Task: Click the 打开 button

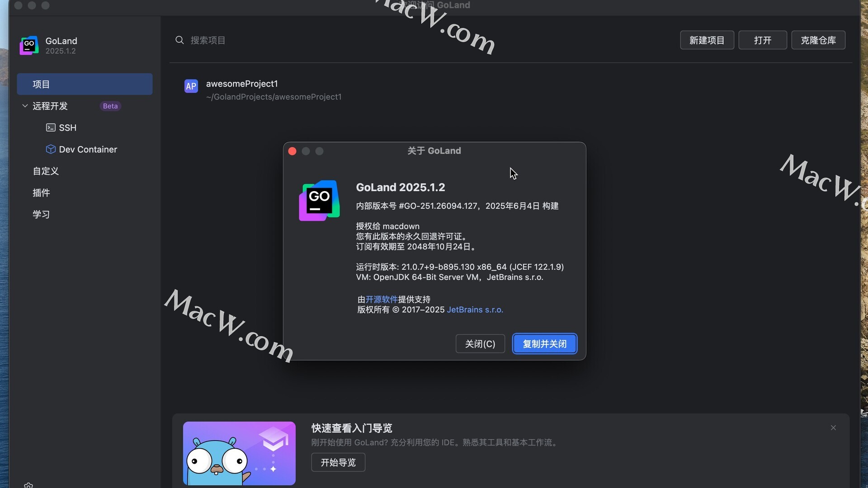Action: [763, 40]
